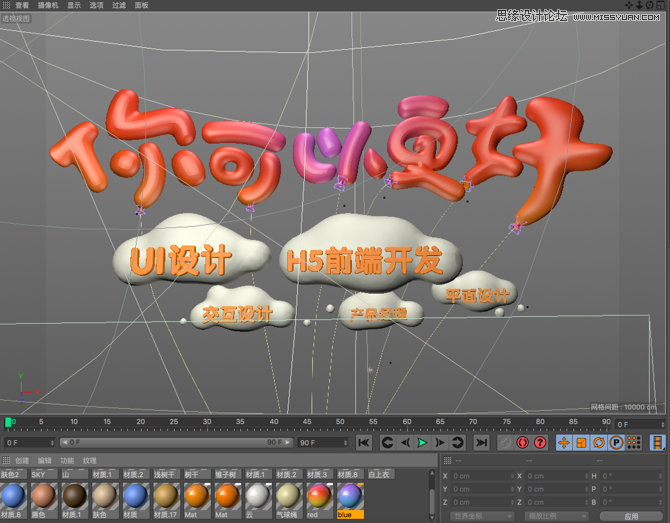Toggle point level animation recording
670x523 pixels.
pos(634,443)
